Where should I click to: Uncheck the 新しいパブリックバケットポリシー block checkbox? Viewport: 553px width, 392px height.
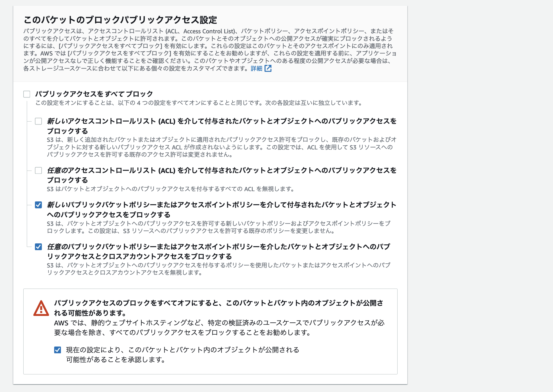pyautogui.click(x=38, y=205)
